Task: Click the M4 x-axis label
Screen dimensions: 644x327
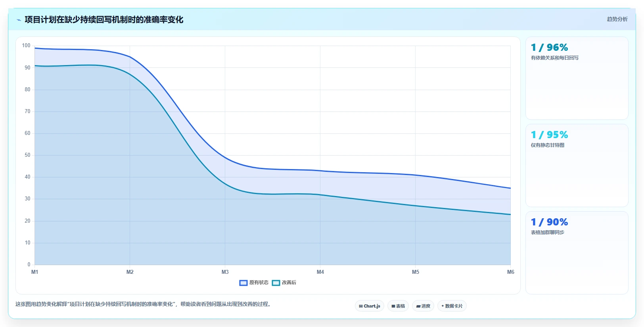Action: tap(320, 272)
